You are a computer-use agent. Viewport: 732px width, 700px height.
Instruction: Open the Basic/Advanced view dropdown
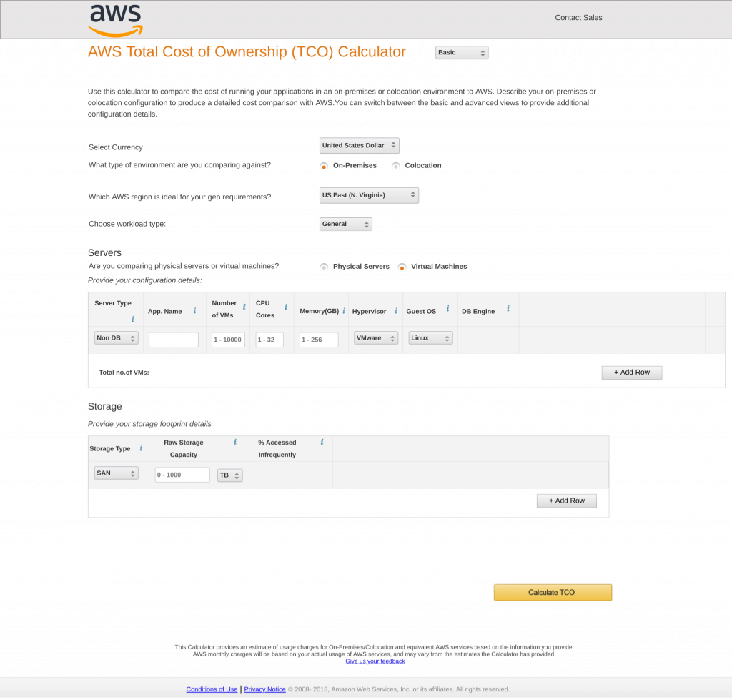pos(462,53)
